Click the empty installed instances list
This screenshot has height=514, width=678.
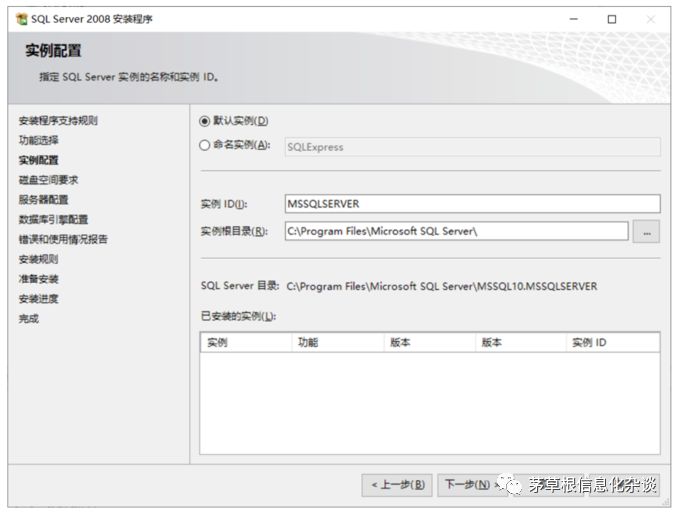tap(430, 403)
